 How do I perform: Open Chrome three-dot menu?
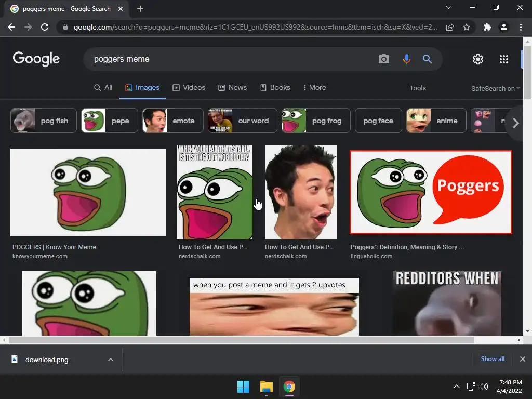tap(521, 27)
